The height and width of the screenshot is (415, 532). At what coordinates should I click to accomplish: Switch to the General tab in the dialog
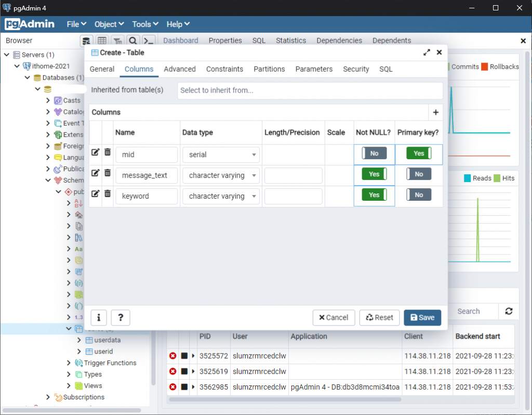(102, 69)
